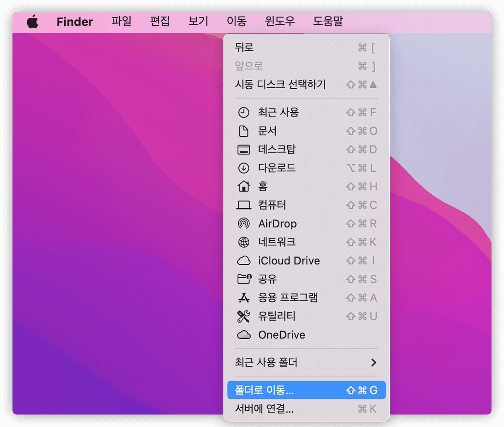Click the cloud icon beside iCloud Drive
The width and height of the screenshot is (504, 427).
tap(244, 261)
